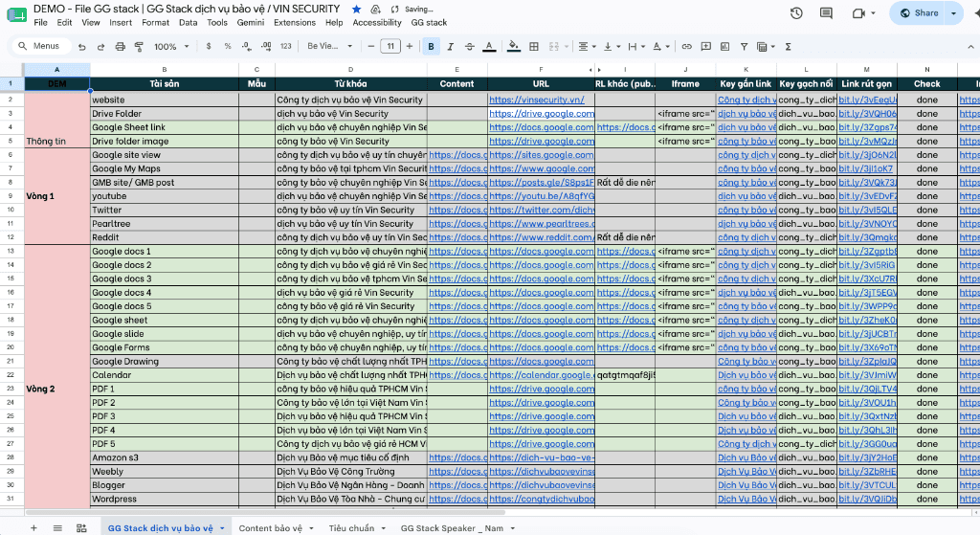980x535 pixels.
Task: Open vertical align dropdown
Action: 612,46
